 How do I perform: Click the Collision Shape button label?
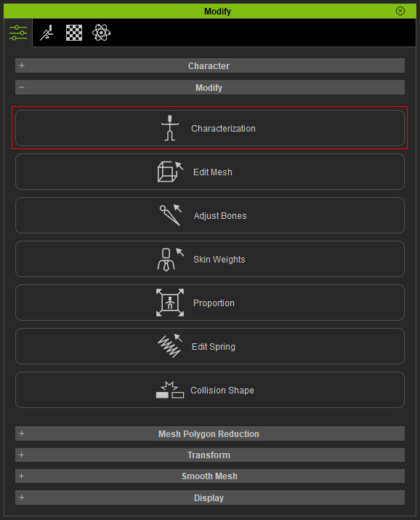point(222,391)
